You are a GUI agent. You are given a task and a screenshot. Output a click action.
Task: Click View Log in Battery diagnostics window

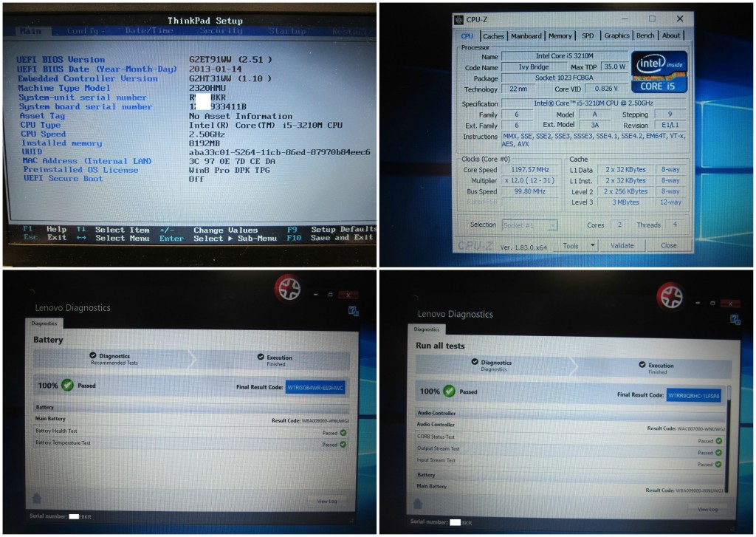point(327,502)
